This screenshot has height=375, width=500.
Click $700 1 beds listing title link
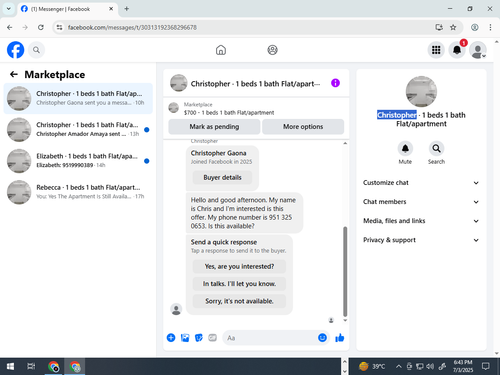[x=229, y=113]
